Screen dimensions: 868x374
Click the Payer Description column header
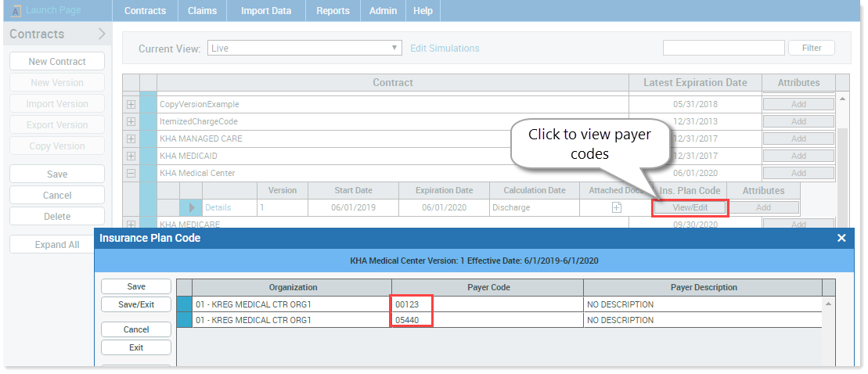704,287
